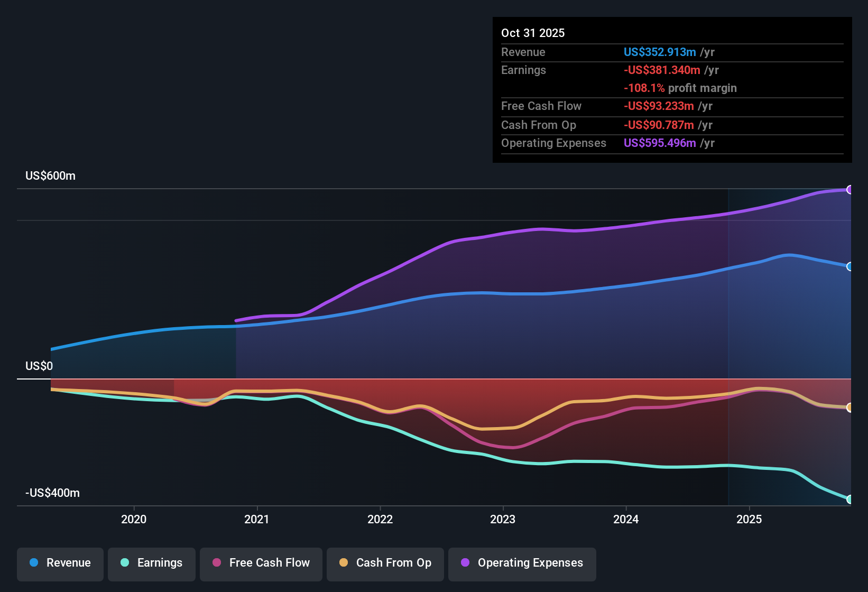Image resolution: width=868 pixels, height=592 pixels.
Task: Toggle the Operating Expenses series
Action: [522, 563]
